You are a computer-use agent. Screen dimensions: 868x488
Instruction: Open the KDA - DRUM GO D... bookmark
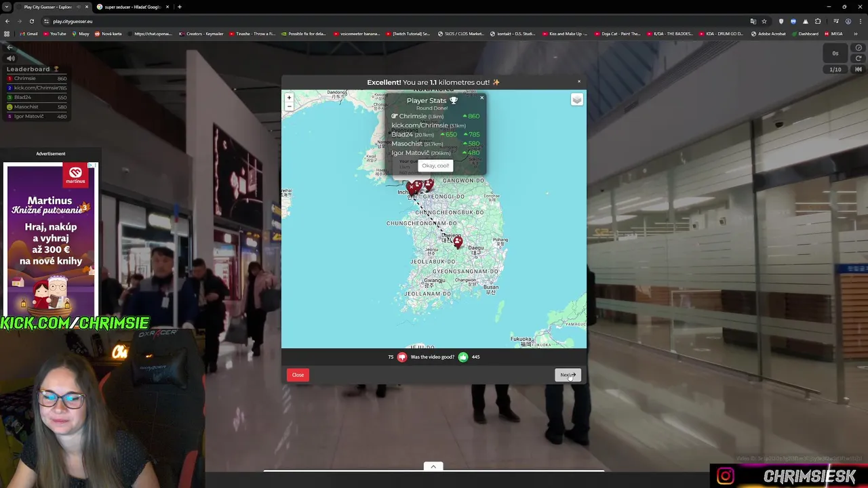pos(721,33)
